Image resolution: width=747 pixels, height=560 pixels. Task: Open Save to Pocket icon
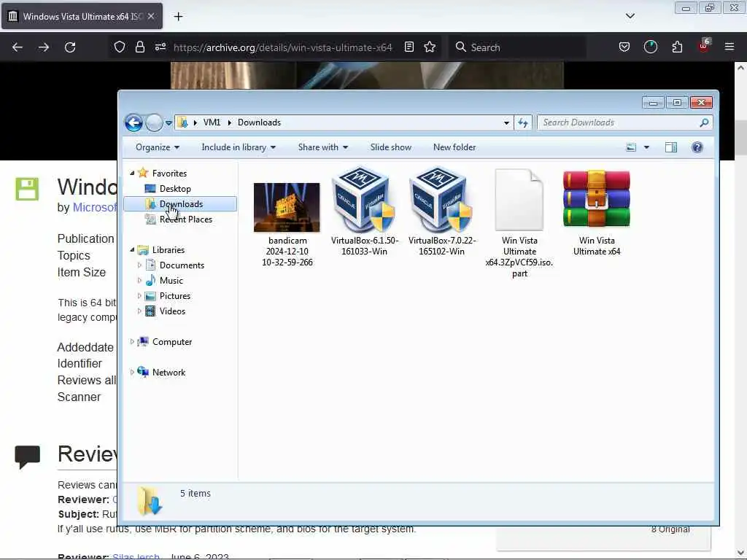tap(624, 47)
